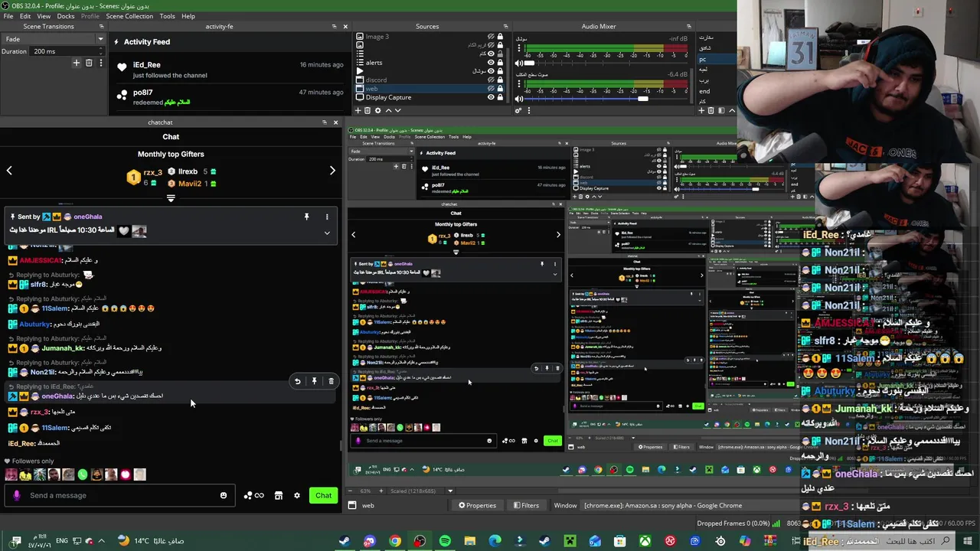This screenshot has width=980, height=551.
Task: Open advanced audio properties gear in mixer
Action: click(x=518, y=110)
